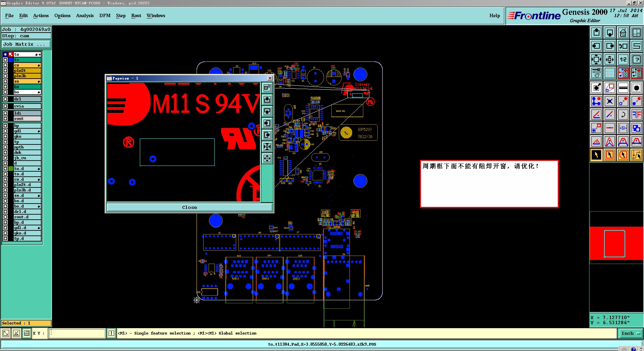Open the Analysis menu
The image size is (644, 351).
pos(85,15)
